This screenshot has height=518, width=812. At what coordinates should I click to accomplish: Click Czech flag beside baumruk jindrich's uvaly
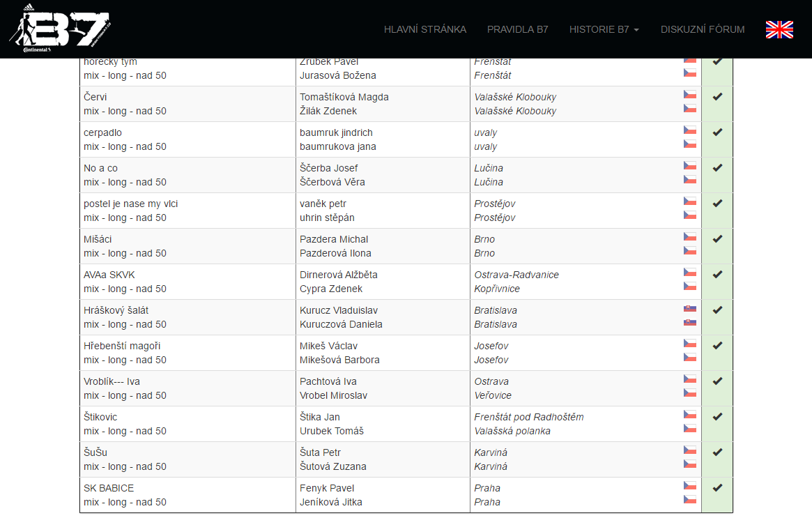click(x=690, y=130)
